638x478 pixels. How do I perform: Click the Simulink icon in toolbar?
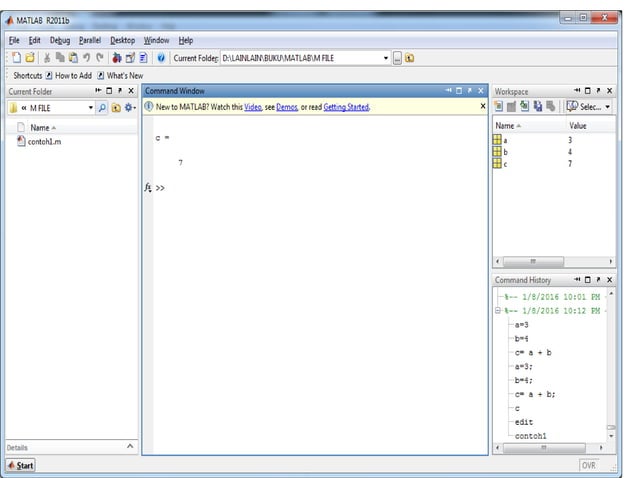point(116,58)
